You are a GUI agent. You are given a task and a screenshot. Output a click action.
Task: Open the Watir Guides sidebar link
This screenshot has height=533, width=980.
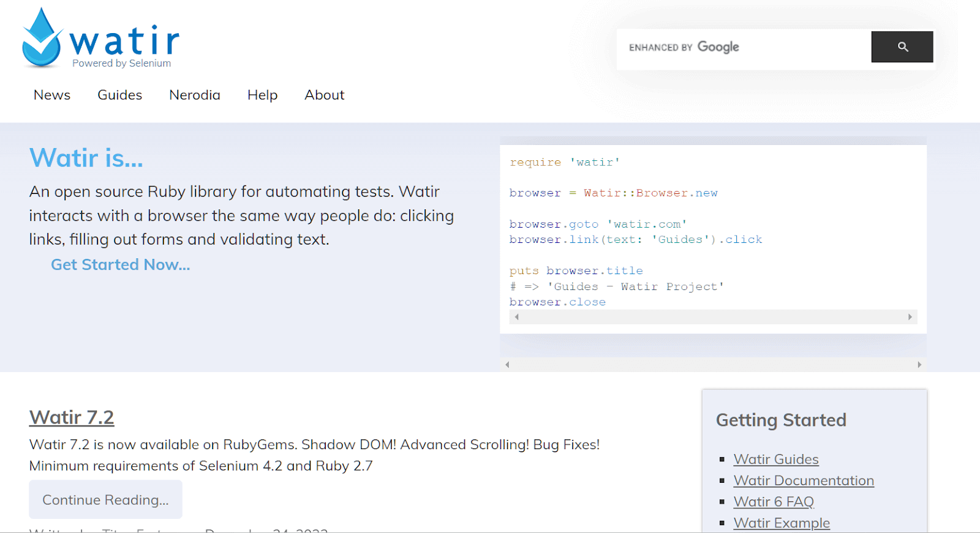coord(775,459)
